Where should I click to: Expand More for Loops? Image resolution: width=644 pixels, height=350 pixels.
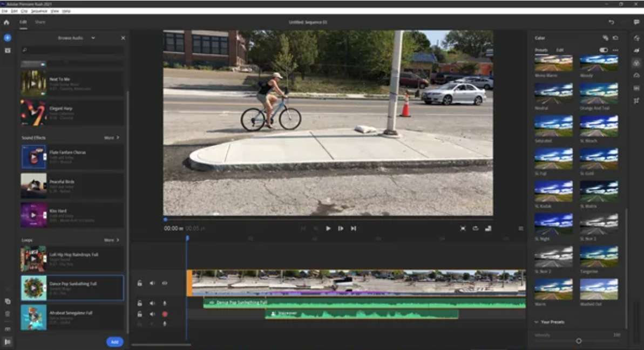coord(111,240)
